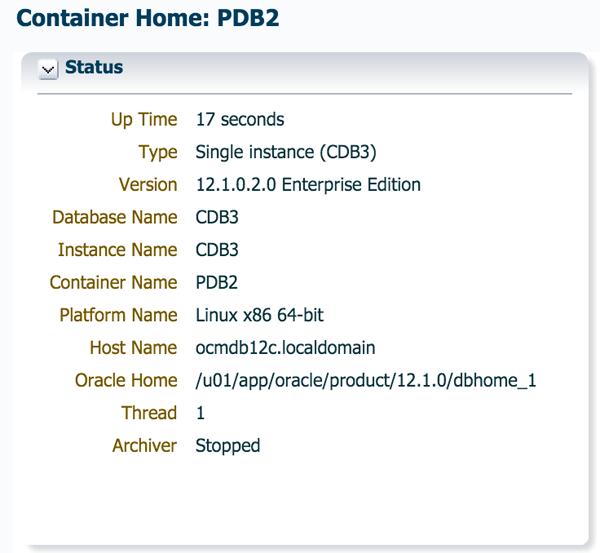Click the Platform Name label

pos(118,315)
